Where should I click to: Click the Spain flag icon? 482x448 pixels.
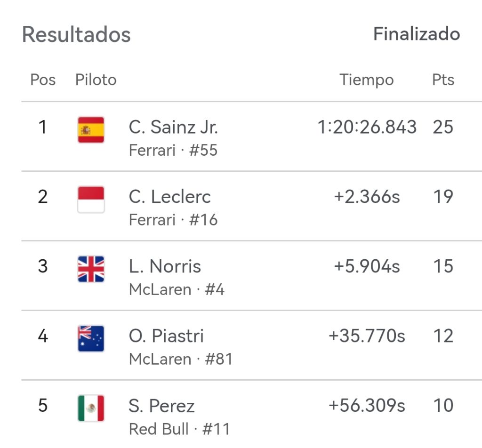91,129
